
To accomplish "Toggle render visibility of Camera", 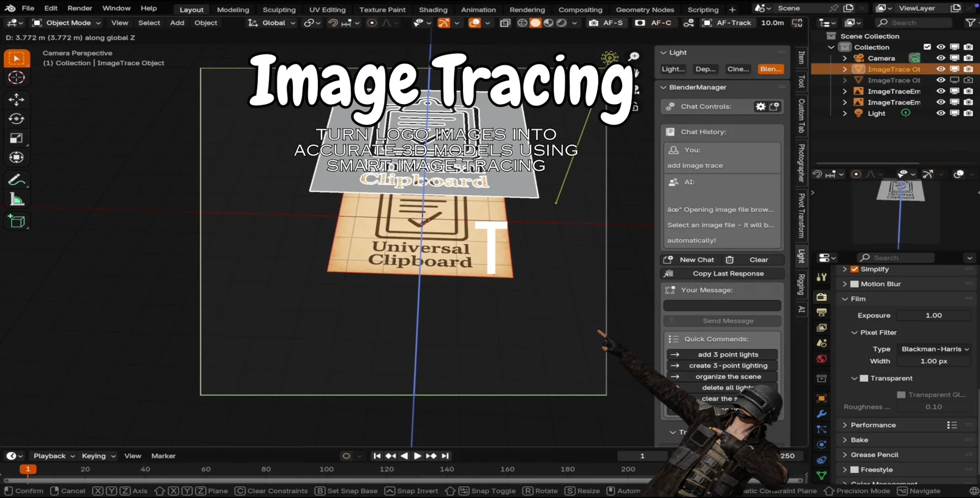I will click(x=968, y=58).
